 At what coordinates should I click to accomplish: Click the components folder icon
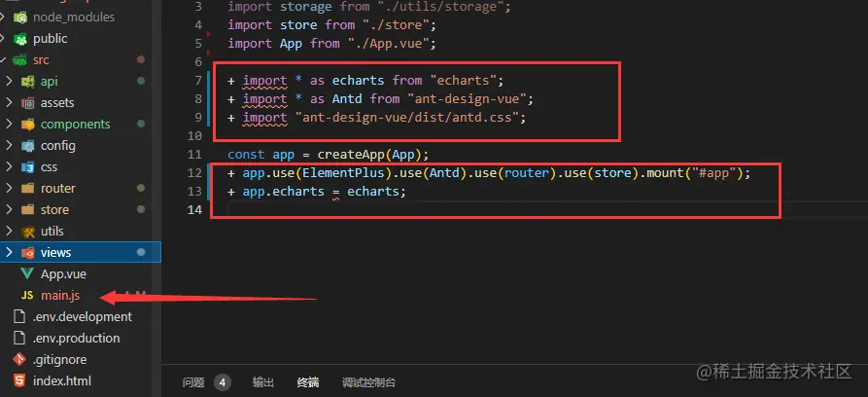tap(27, 125)
